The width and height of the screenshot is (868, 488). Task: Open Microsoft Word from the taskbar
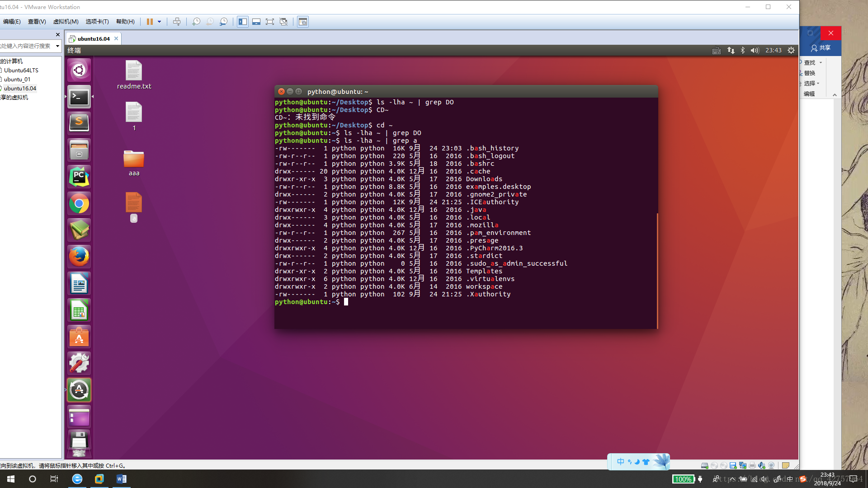(x=121, y=479)
